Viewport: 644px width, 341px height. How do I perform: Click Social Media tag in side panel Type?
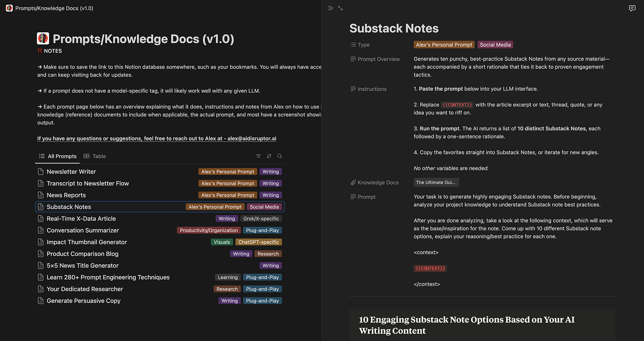(495, 45)
